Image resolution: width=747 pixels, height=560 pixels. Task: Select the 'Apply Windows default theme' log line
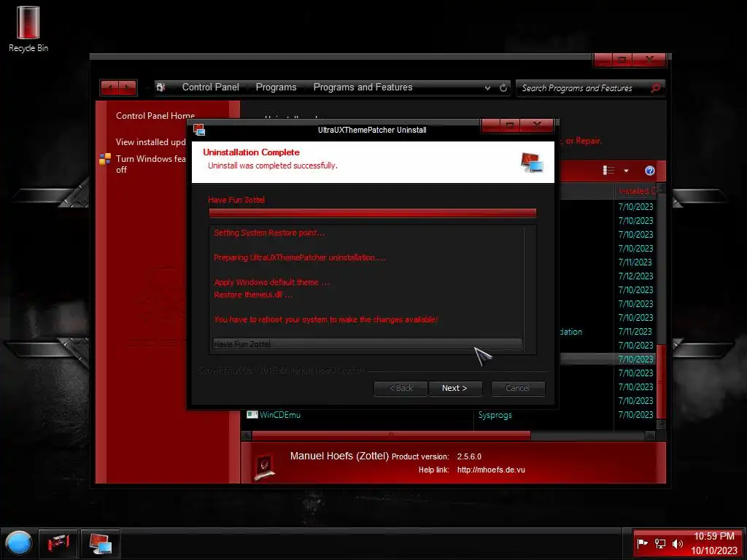point(271,282)
